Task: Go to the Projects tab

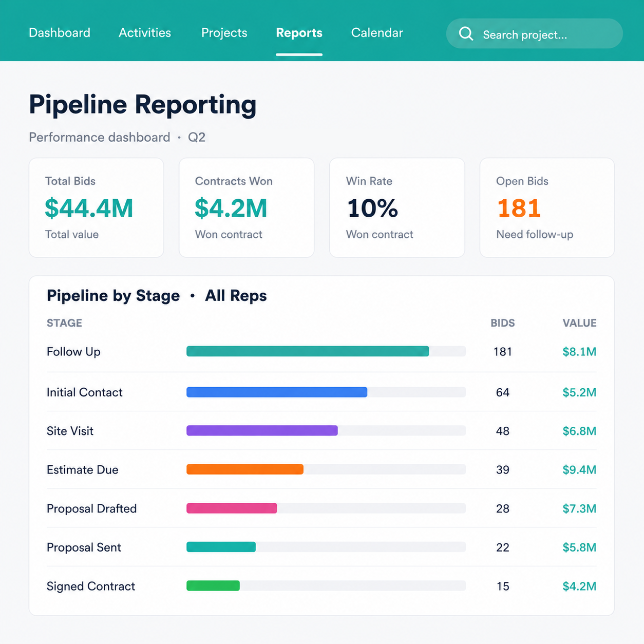Action: point(224,33)
